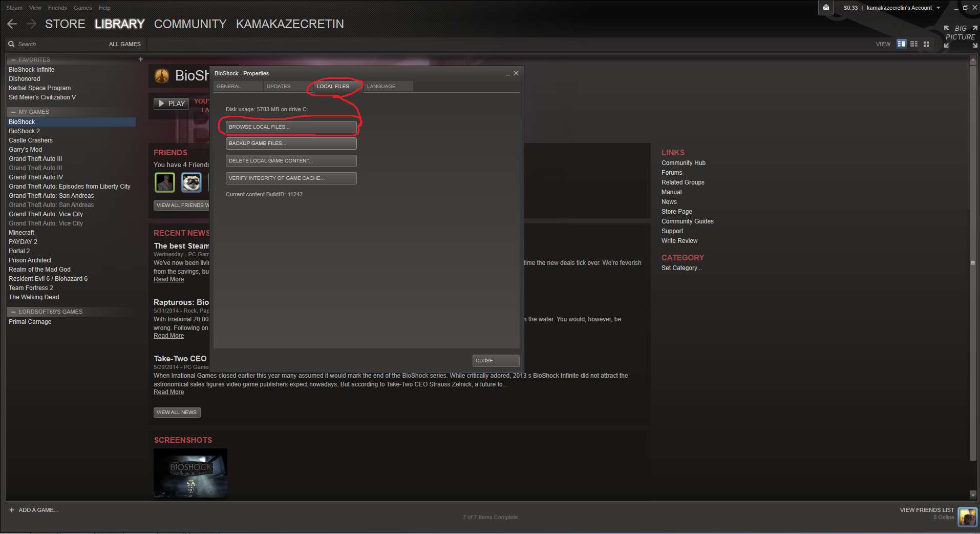980x534 pixels.
Task: Click Delete Local Game Content button
Action: pos(291,161)
